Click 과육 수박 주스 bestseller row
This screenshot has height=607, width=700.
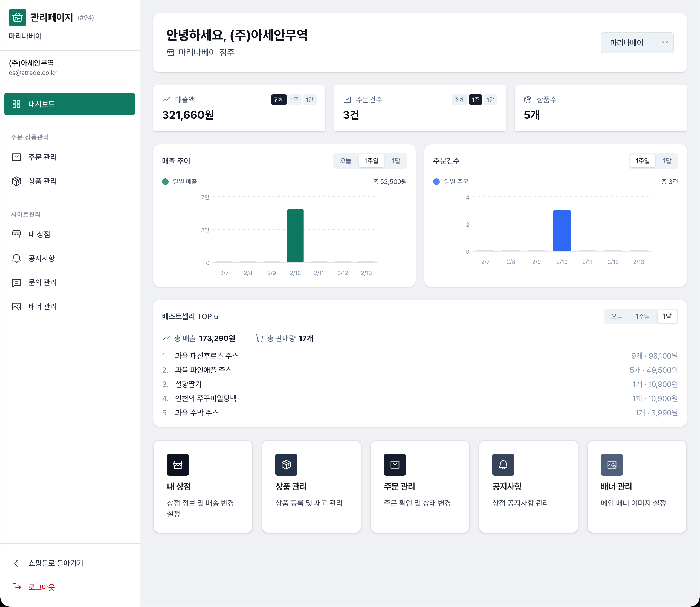coord(420,413)
